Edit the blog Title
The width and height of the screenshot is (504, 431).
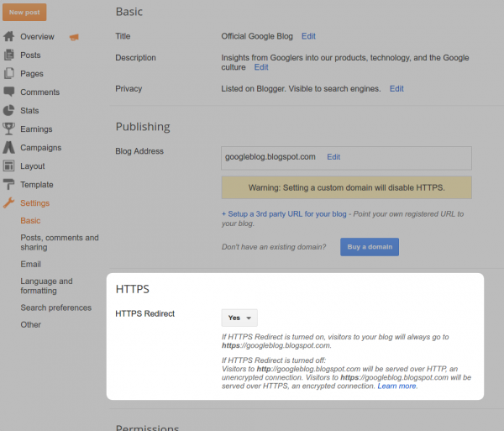pyautogui.click(x=308, y=37)
